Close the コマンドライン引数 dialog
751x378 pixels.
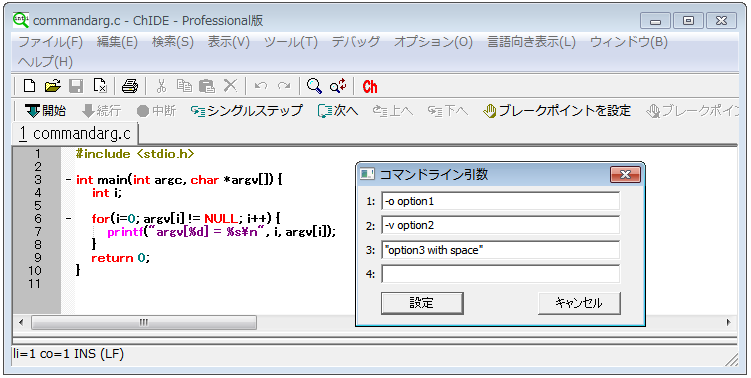coord(625,174)
